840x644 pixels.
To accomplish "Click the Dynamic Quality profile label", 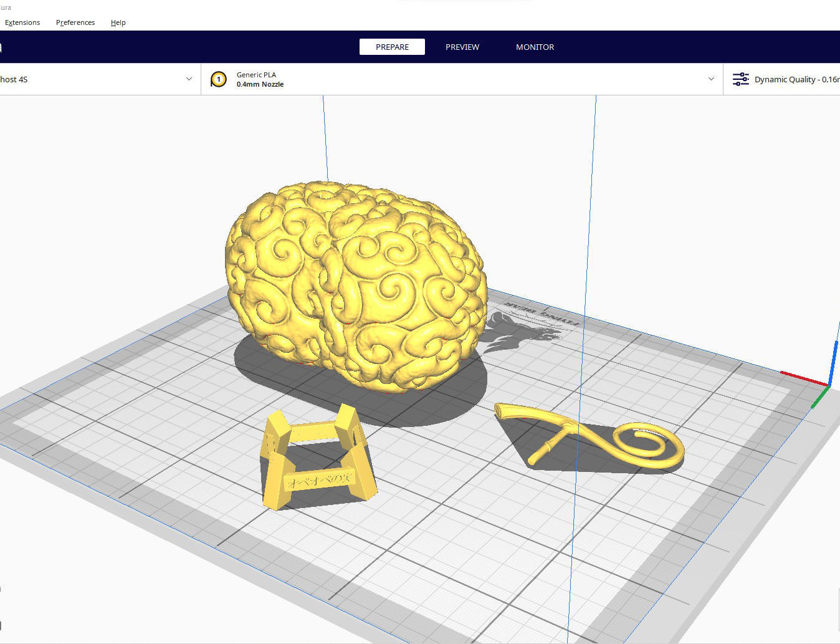I will coord(797,79).
